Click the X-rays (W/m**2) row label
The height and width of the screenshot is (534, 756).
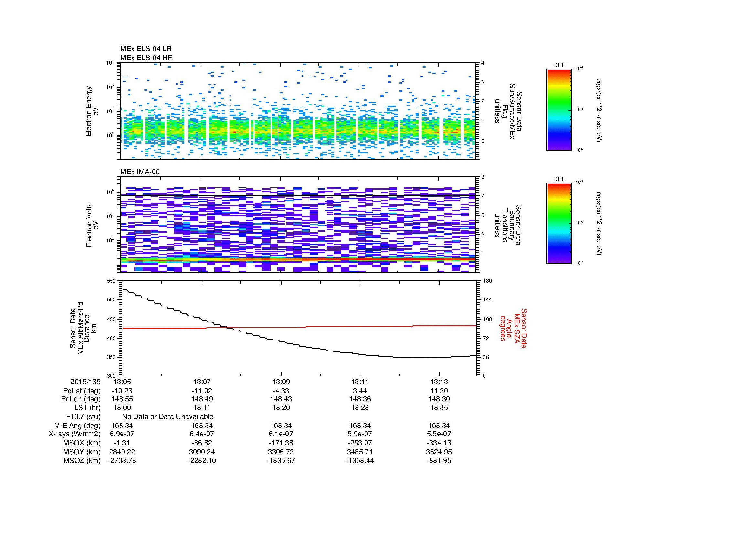75,434
